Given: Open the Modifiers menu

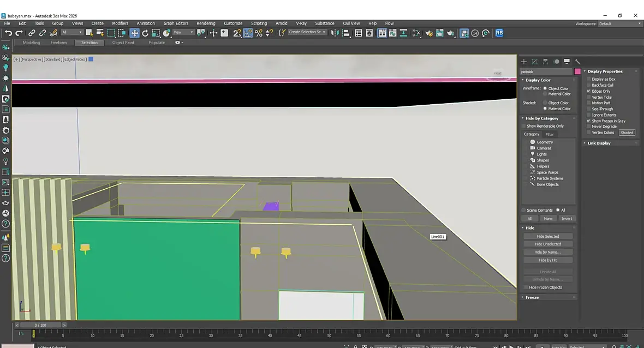Looking at the screenshot, I should [x=120, y=23].
